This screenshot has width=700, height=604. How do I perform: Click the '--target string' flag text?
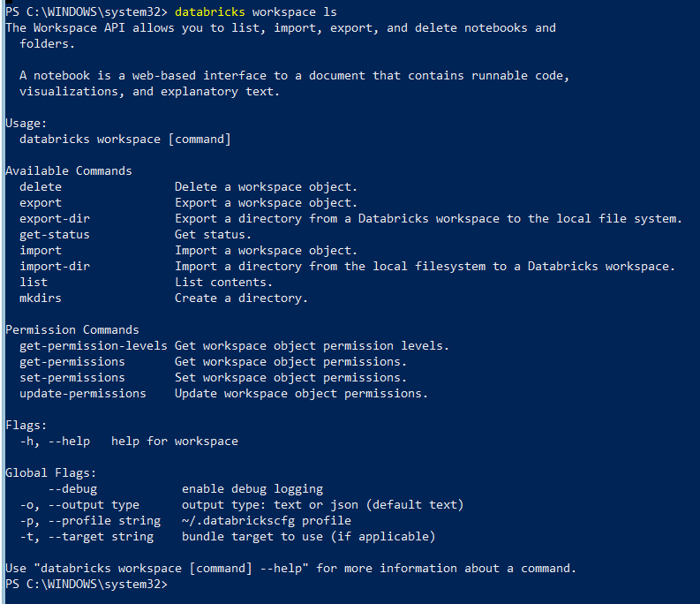[x=101, y=537]
